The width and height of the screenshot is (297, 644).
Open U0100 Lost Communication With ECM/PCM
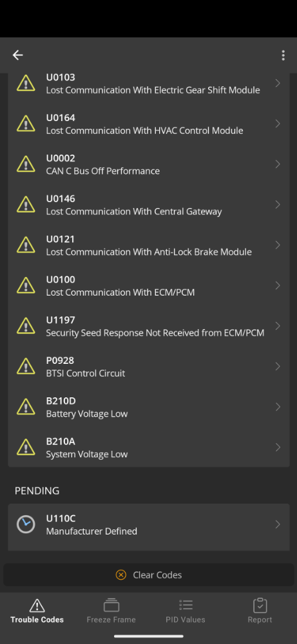149,285
